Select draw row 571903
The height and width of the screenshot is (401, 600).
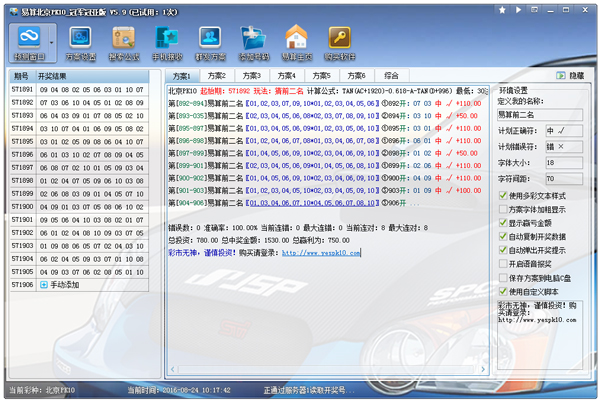pyautogui.click(x=79, y=246)
